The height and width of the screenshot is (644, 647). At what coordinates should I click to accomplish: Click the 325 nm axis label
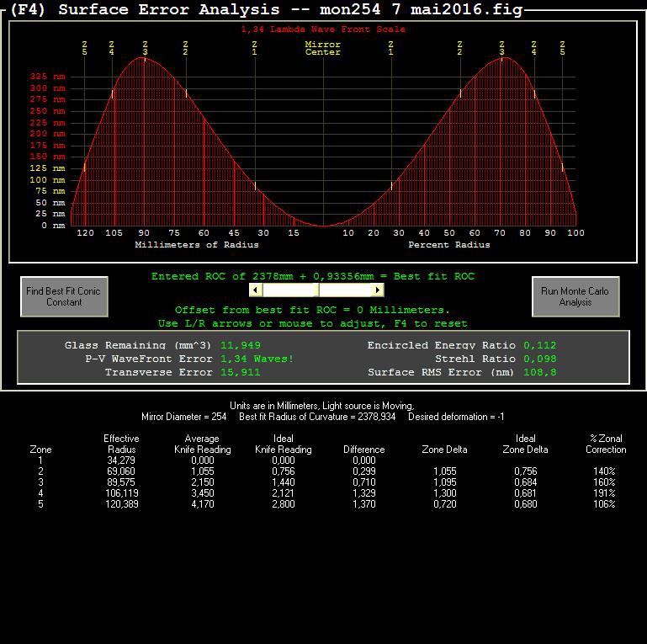[47, 77]
